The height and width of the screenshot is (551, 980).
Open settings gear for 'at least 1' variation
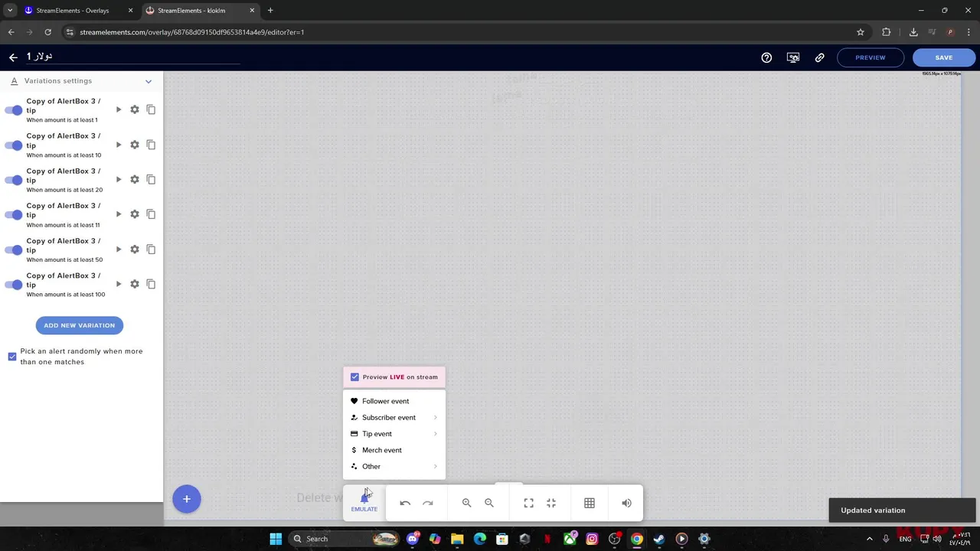(x=135, y=109)
